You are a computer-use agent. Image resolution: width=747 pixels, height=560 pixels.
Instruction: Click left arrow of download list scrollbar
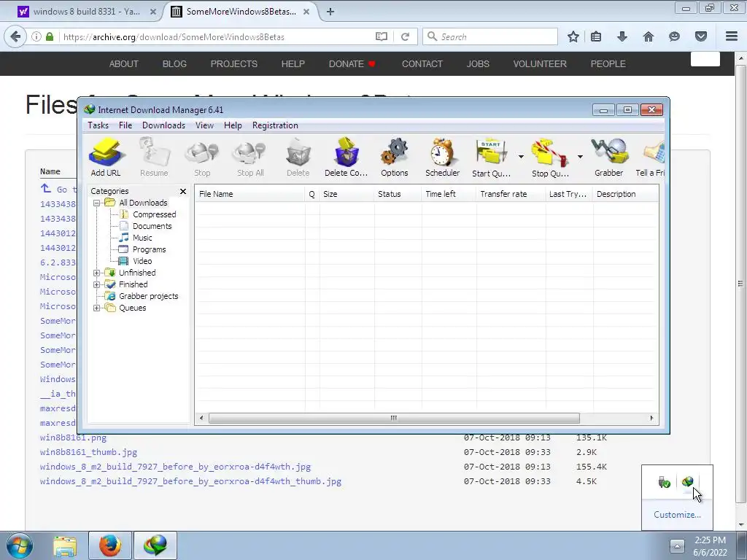tap(201, 418)
